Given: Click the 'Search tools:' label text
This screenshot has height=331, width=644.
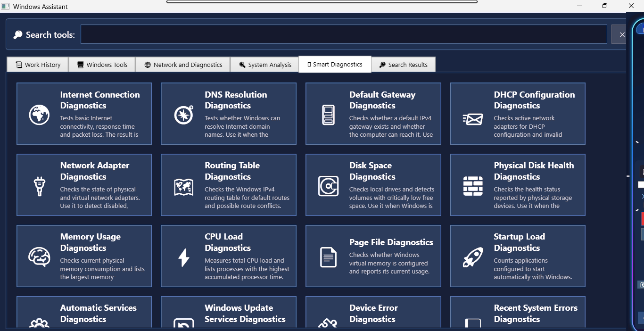Looking at the screenshot, I should click(50, 35).
